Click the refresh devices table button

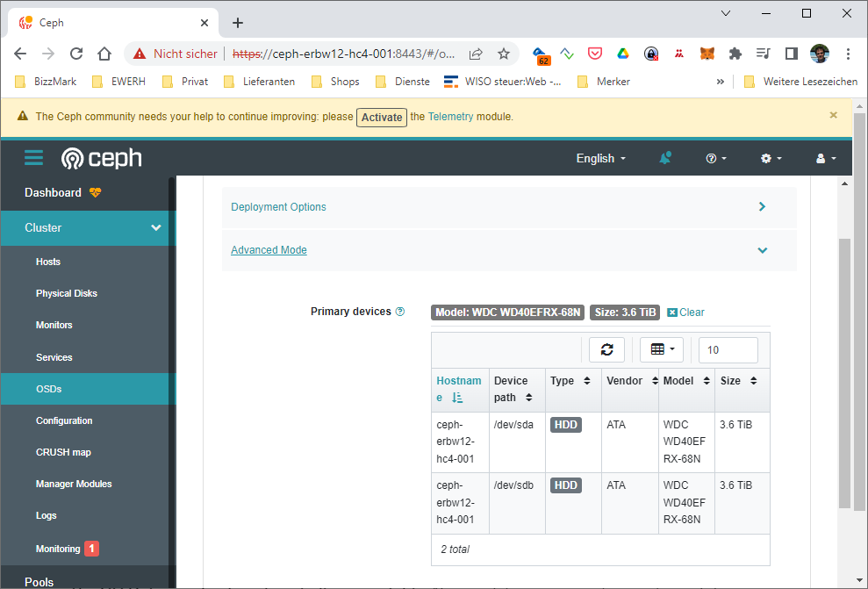(x=606, y=349)
